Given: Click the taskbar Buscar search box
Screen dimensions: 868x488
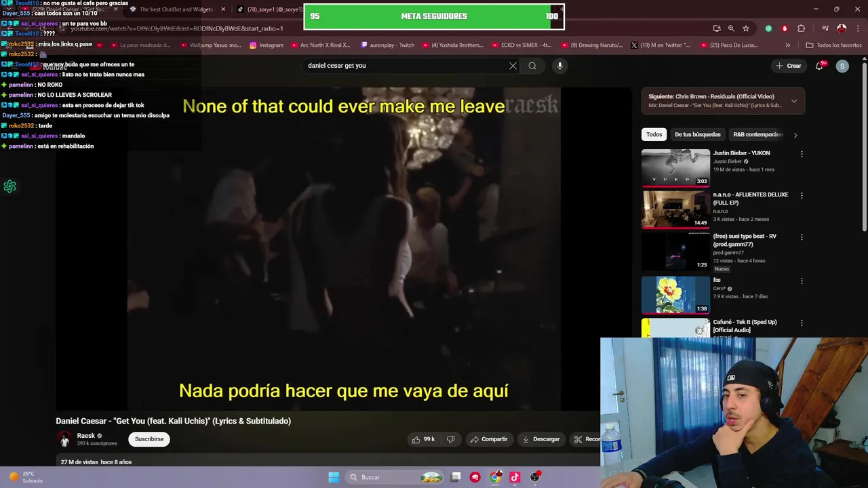Looking at the screenshot, I should tap(395, 477).
